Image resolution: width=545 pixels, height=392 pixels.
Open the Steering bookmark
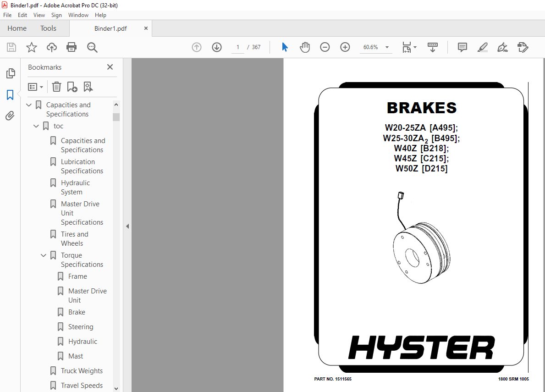click(x=81, y=326)
